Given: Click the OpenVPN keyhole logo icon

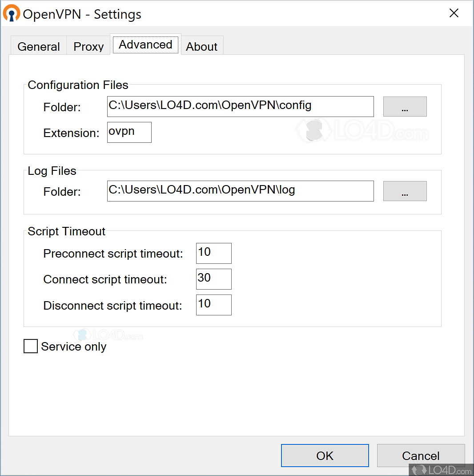Looking at the screenshot, I should (x=12, y=13).
